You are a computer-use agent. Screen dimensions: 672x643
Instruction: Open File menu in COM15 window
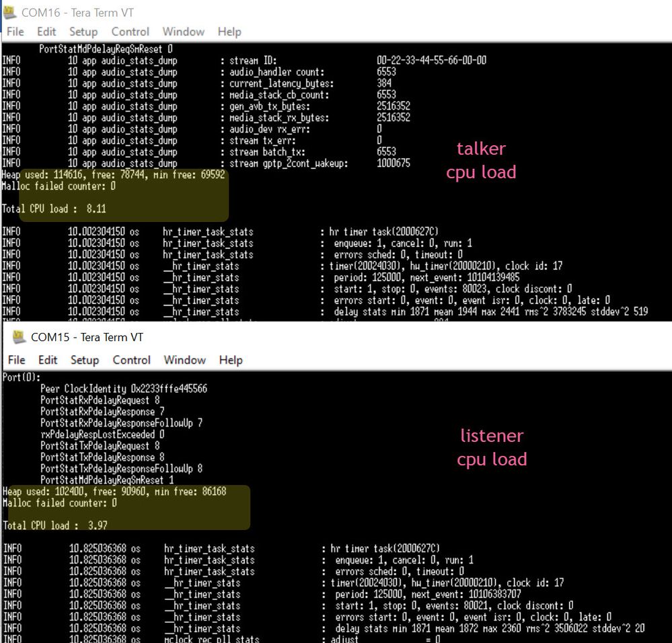[x=17, y=360]
